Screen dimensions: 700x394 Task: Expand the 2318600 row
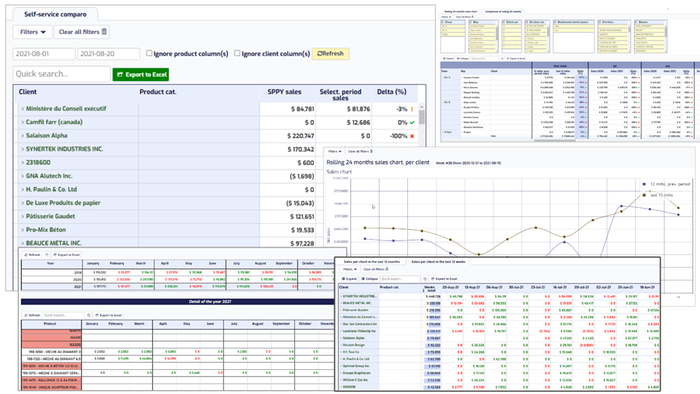point(22,162)
